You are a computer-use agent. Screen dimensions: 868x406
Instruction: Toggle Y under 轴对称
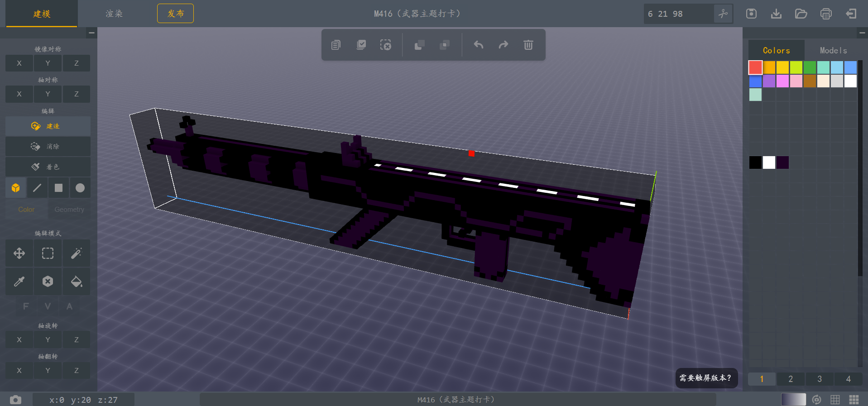point(48,94)
